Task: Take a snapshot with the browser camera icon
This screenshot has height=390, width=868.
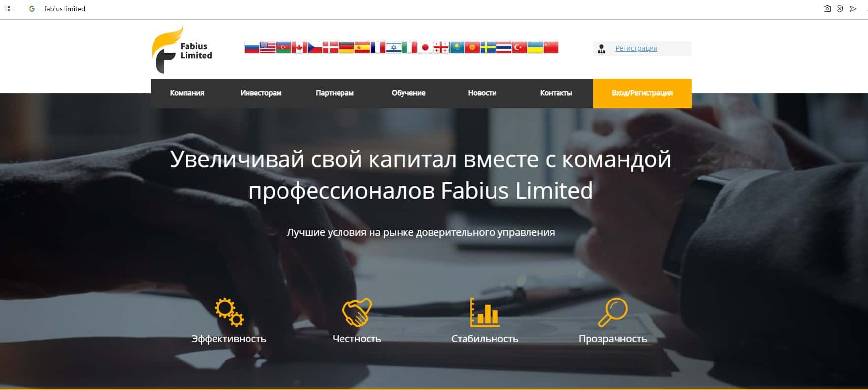Action: click(827, 9)
